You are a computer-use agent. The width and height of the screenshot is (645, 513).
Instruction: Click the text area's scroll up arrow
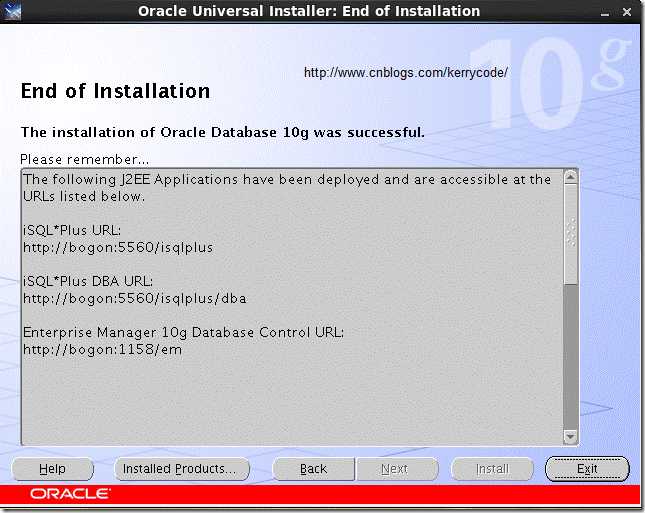pyautogui.click(x=570, y=177)
